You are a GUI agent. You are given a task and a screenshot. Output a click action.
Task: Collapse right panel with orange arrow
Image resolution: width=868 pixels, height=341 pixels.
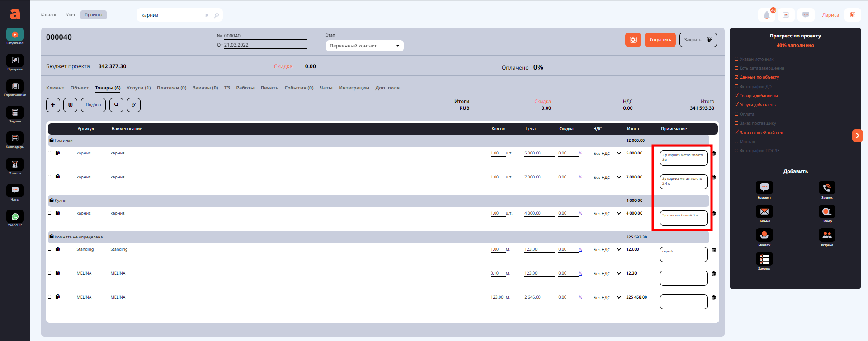tap(857, 135)
